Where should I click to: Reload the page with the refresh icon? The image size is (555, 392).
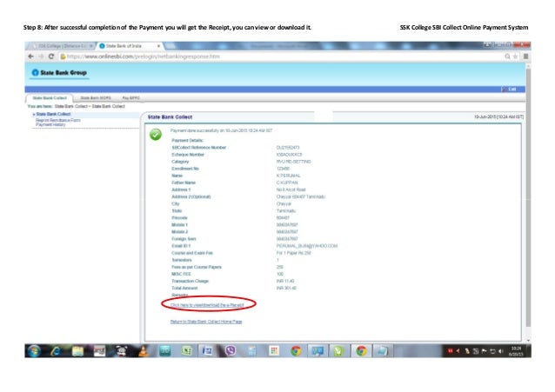tap(51, 56)
